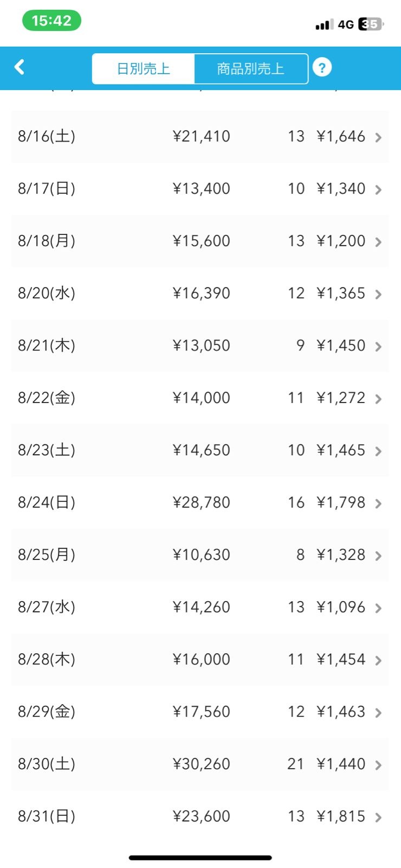
Task: Open details chevron for 8/20(水)
Action: pyautogui.click(x=378, y=294)
